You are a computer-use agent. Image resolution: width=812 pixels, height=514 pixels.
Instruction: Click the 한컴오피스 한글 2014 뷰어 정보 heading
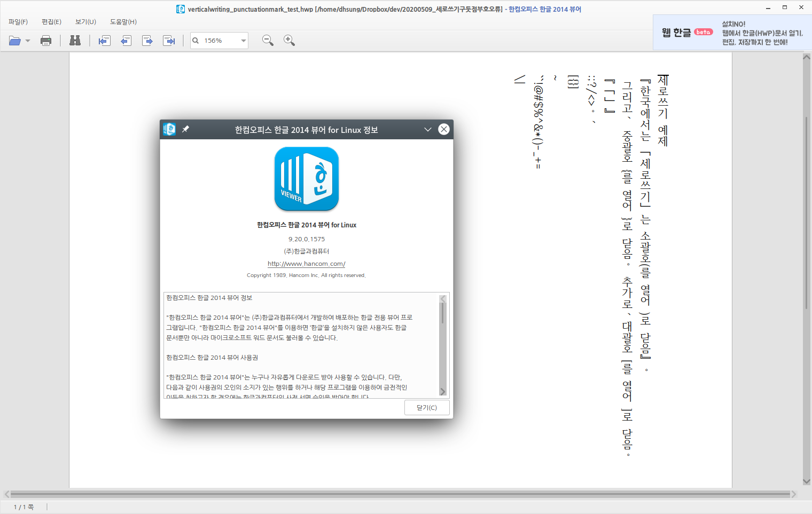[209, 298]
